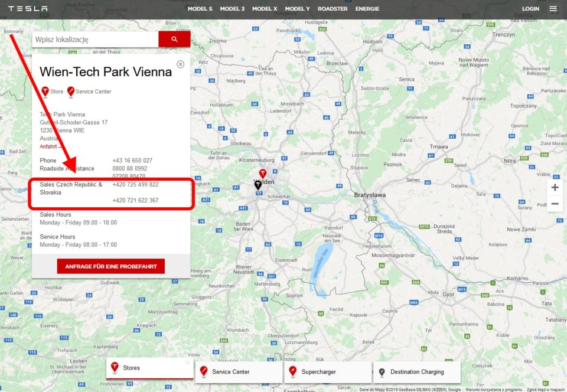Click the Tesla logo in the header
567x392 pixels.
[28, 9]
